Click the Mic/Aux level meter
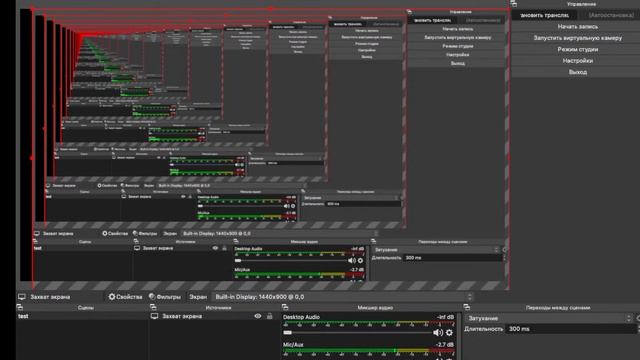640x360 pixels. (x=369, y=351)
